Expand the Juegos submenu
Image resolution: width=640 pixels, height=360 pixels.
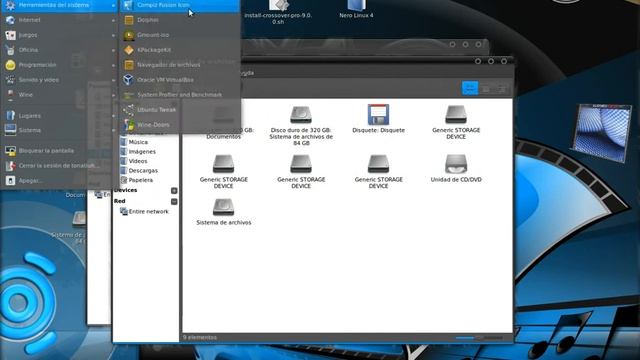click(x=60, y=35)
